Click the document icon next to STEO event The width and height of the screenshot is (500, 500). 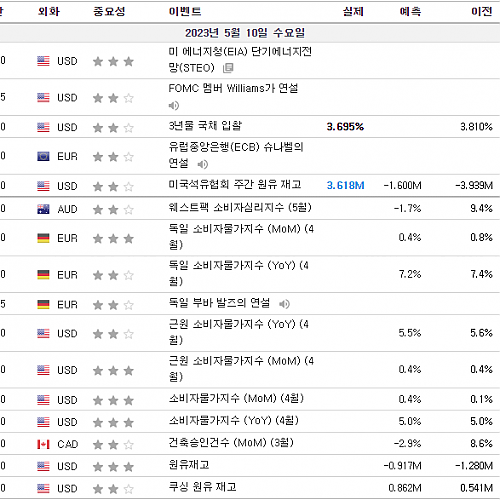point(228,68)
